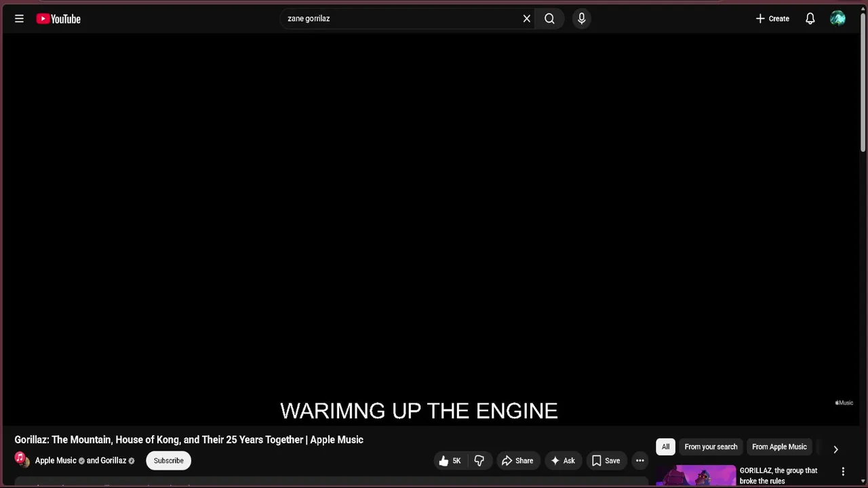Click the video title text
868x488 pixels.
click(x=189, y=440)
